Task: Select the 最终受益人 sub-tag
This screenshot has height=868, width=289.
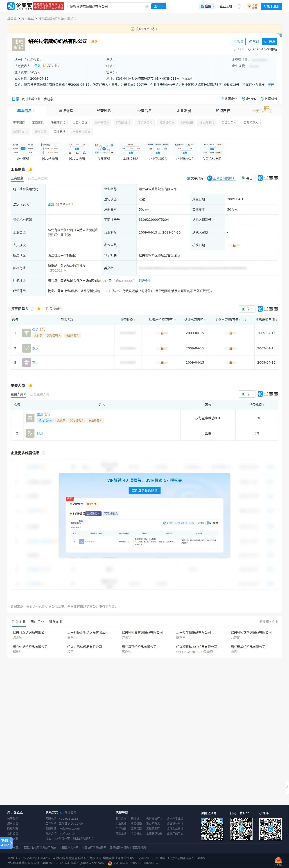Action: 229,123
